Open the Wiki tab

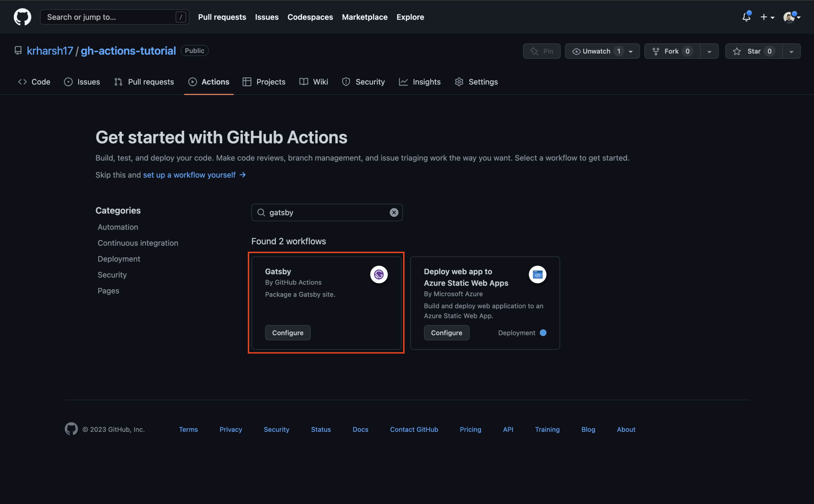coord(314,82)
